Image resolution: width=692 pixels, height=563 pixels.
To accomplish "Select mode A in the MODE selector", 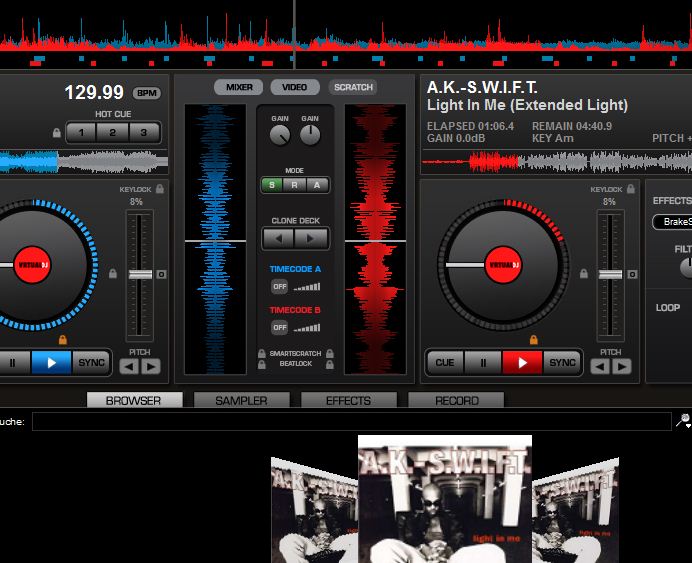I will (317, 185).
